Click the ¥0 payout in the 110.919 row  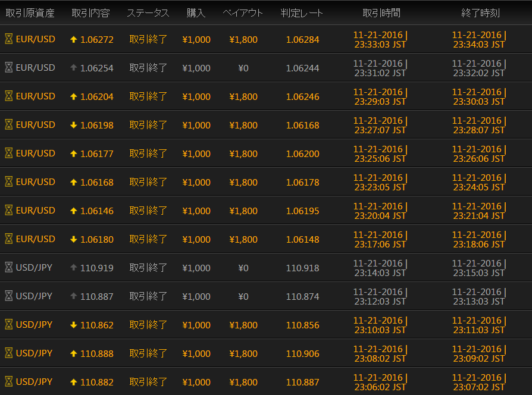click(x=243, y=268)
